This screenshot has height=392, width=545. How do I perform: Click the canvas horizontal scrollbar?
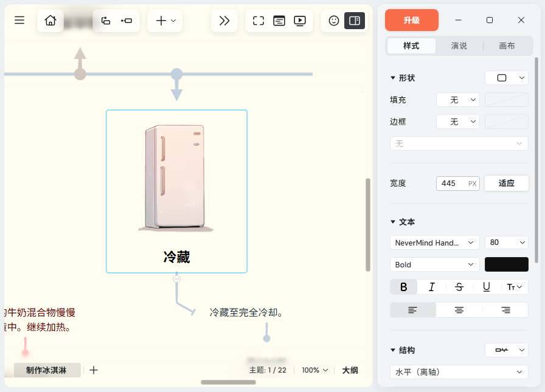pos(228,382)
